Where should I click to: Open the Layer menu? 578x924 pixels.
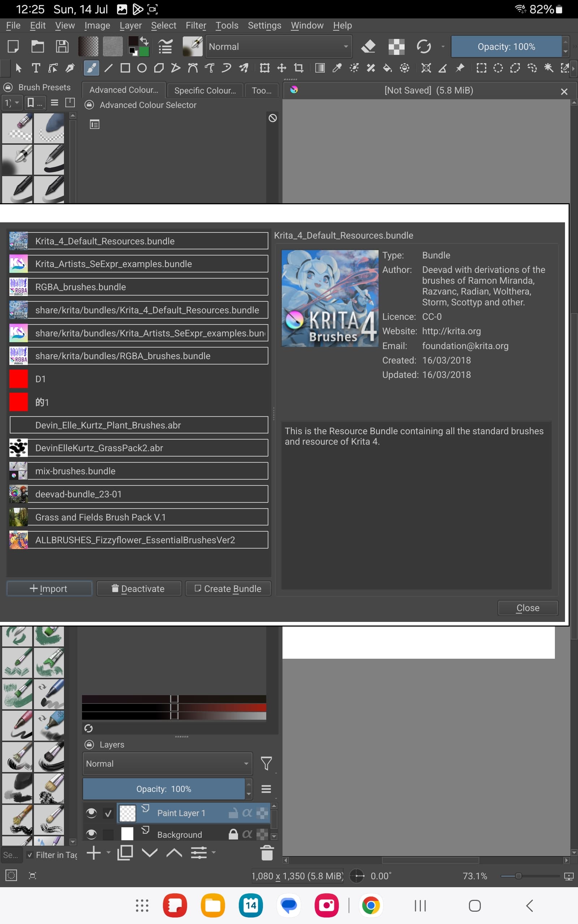(x=130, y=26)
